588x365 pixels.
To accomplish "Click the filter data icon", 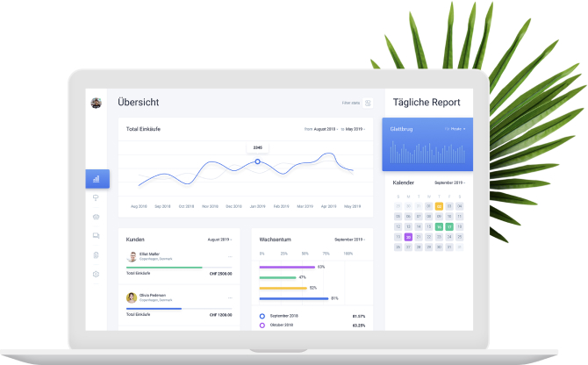I will point(368,103).
